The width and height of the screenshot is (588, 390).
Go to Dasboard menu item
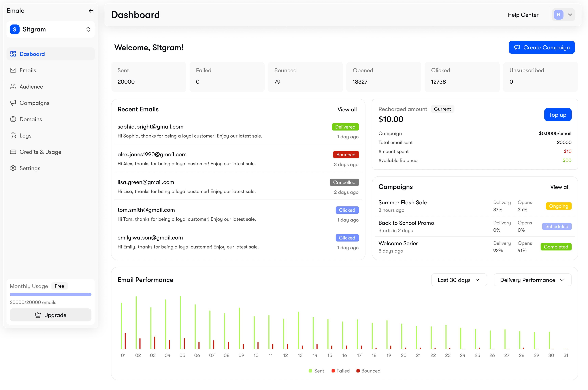51,54
